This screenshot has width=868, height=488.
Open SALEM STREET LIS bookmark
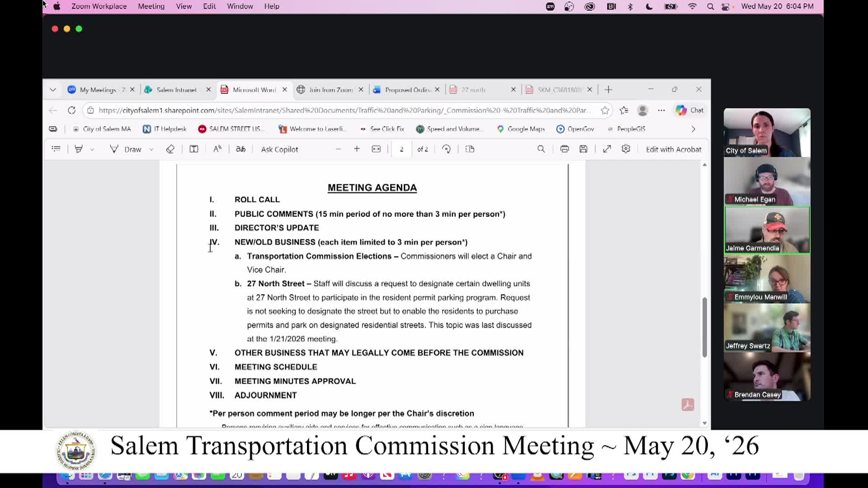pyautogui.click(x=231, y=129)
